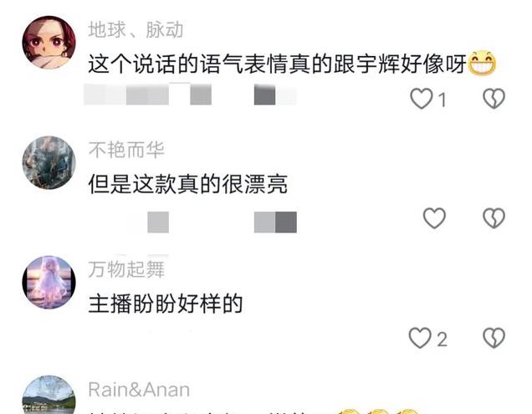Select the username 万物起舞
The width and height of the screenshot is (532, 414).
point(126,270)
